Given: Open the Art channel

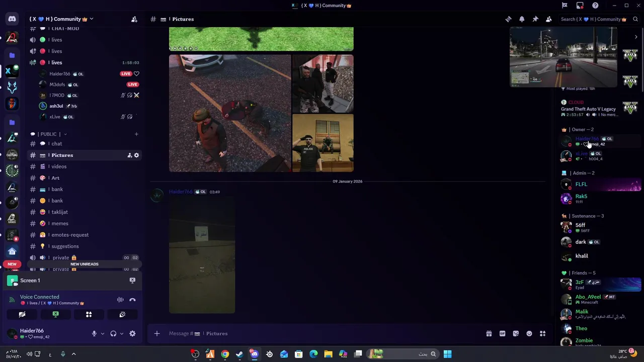Looking at the screenshot, I should click(84, 178).
